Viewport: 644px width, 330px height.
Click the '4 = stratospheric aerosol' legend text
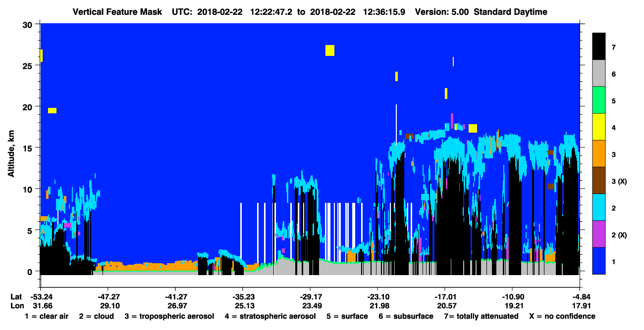[x=270, y=316]
